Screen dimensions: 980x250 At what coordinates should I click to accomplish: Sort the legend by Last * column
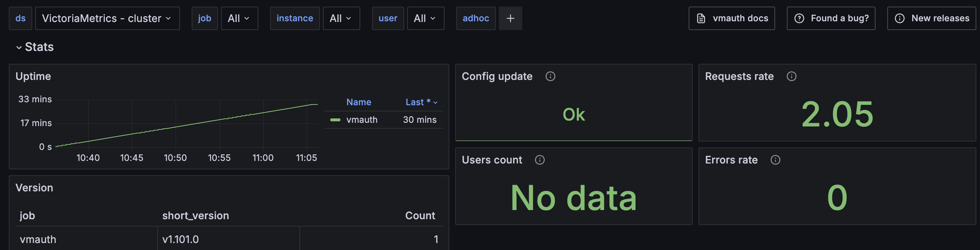pos(421,102)
